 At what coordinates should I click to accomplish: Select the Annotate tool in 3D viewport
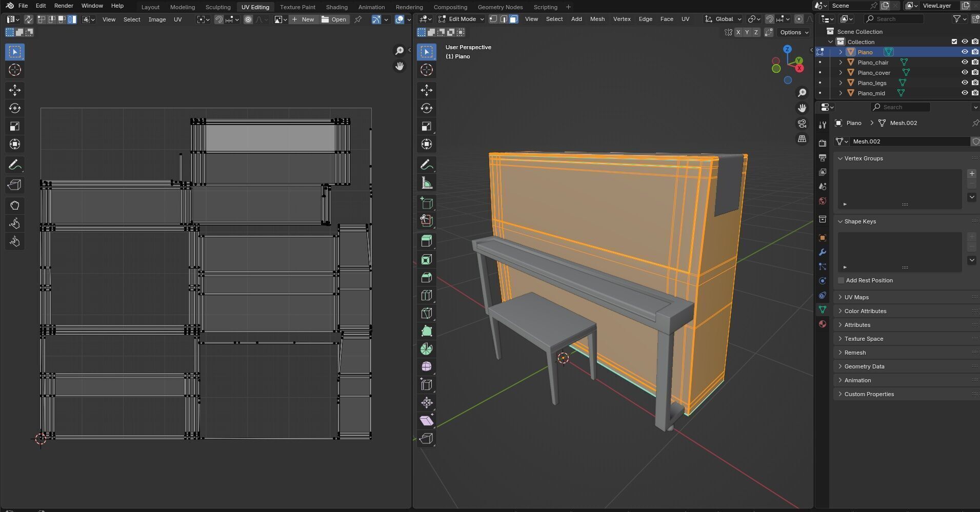(x=426, y=165)
